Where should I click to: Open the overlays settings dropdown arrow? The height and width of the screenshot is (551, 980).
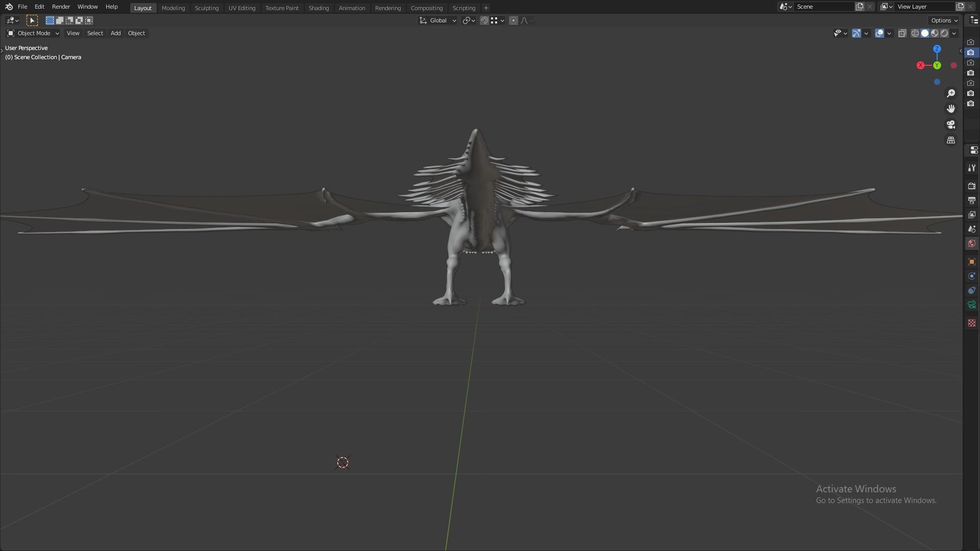click(x=889, y=33)
